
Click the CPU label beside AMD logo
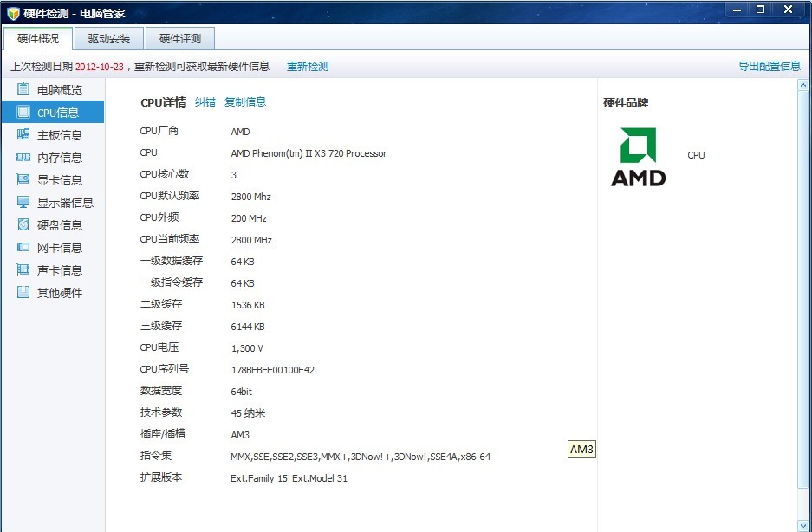[696, 155]
